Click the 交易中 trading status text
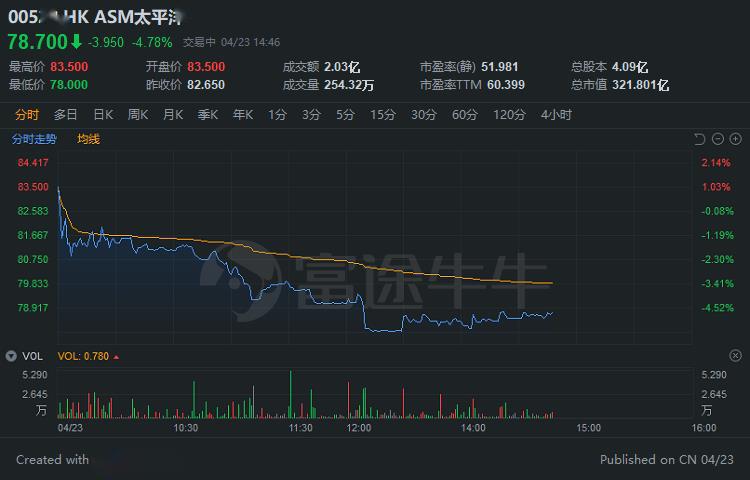Viewport: 750px width, 480px height. pos(199,43)
